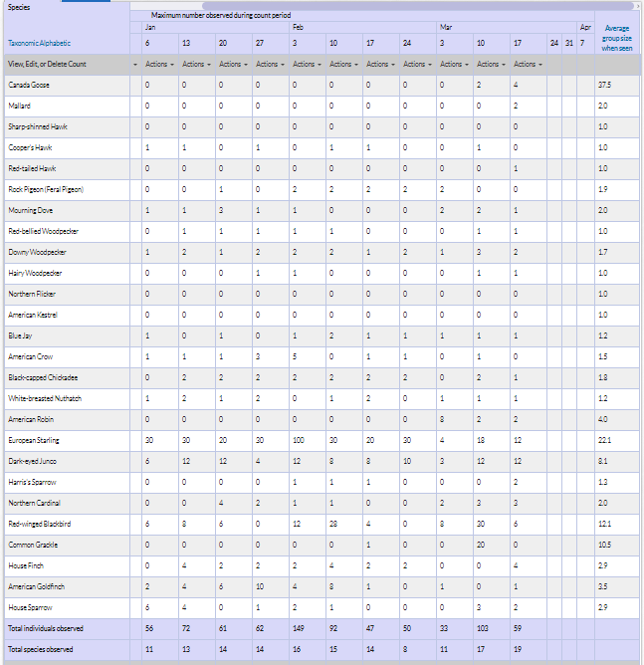This screenshot has height=665, width=644.
Task: Click the Red-tailed Hawk species name
Action: pyautogui.click(x=32, y=168)
